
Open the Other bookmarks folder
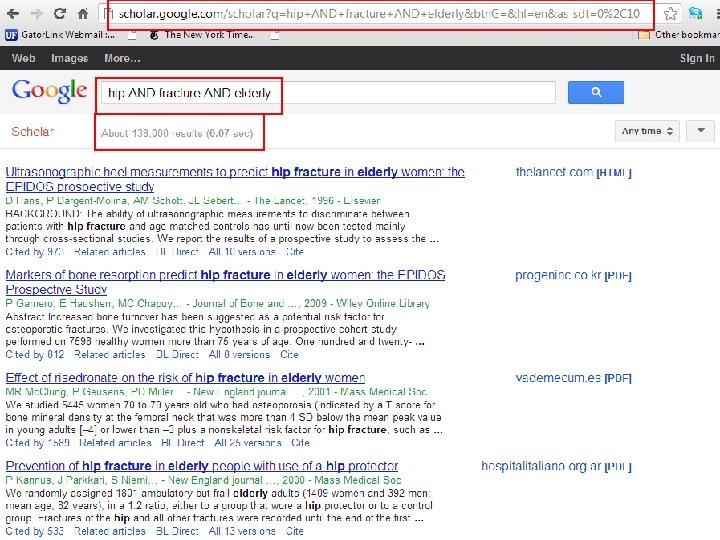click(679, 35)
